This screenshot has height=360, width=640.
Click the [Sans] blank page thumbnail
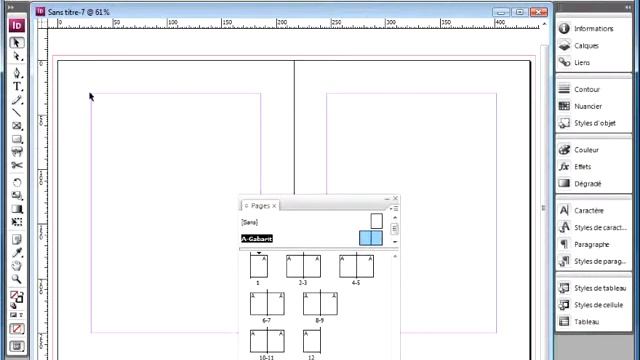pyautogui.click(x=376, y=221)
